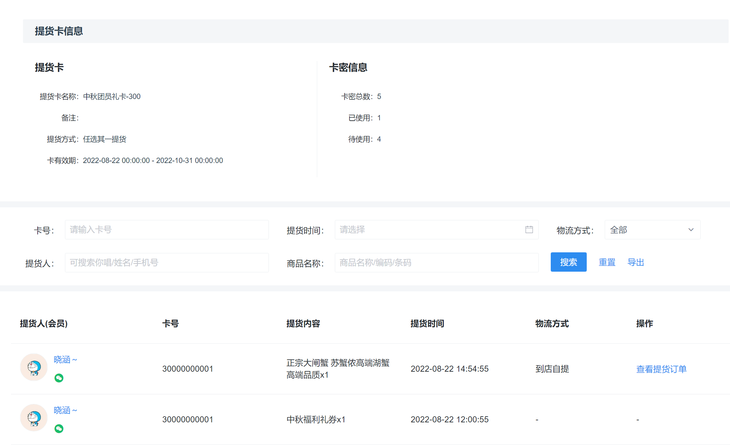The image size is (730, 445).
Task: Click the calendar icon in pickup time field
Action: [x=529, y=229]
